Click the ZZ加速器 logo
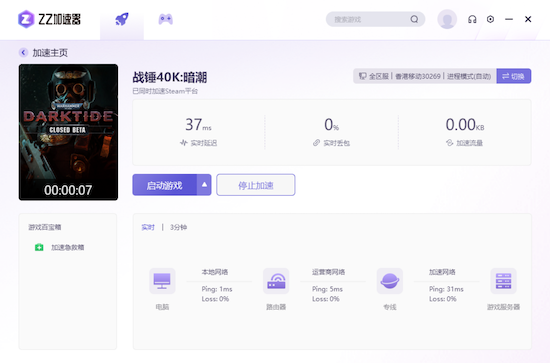The height and width of the screenshot is (363, 550). coord(49,19)
